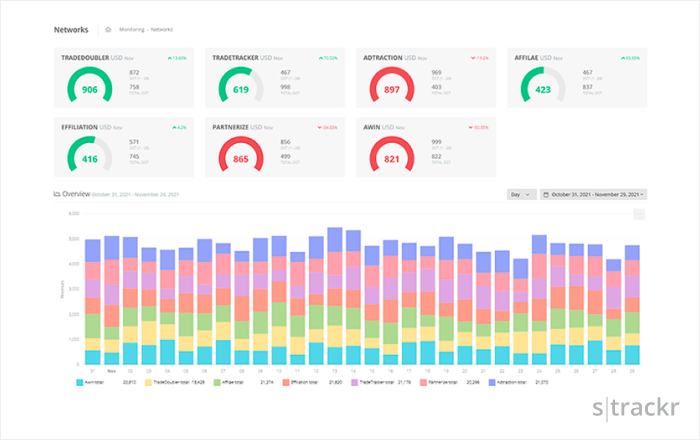Click the Tradetracker 619 gauge
The width and height of the screenshot is (700, 440).
(x=241, y=86)
